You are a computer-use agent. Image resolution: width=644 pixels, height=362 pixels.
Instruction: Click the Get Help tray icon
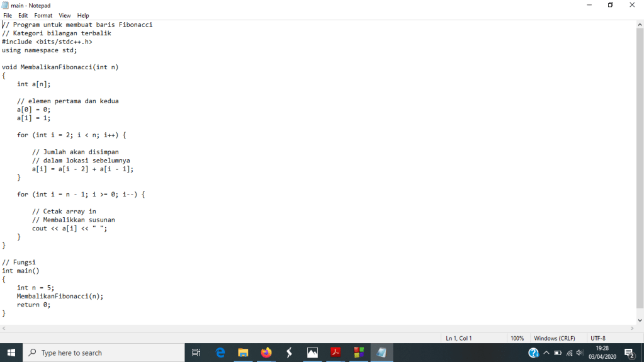[533, 353]
